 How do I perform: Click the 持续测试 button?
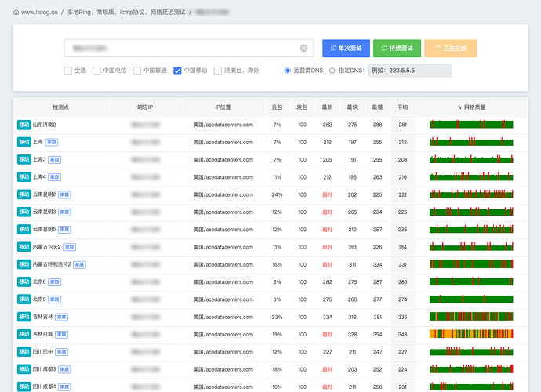(x=397, y=49)
